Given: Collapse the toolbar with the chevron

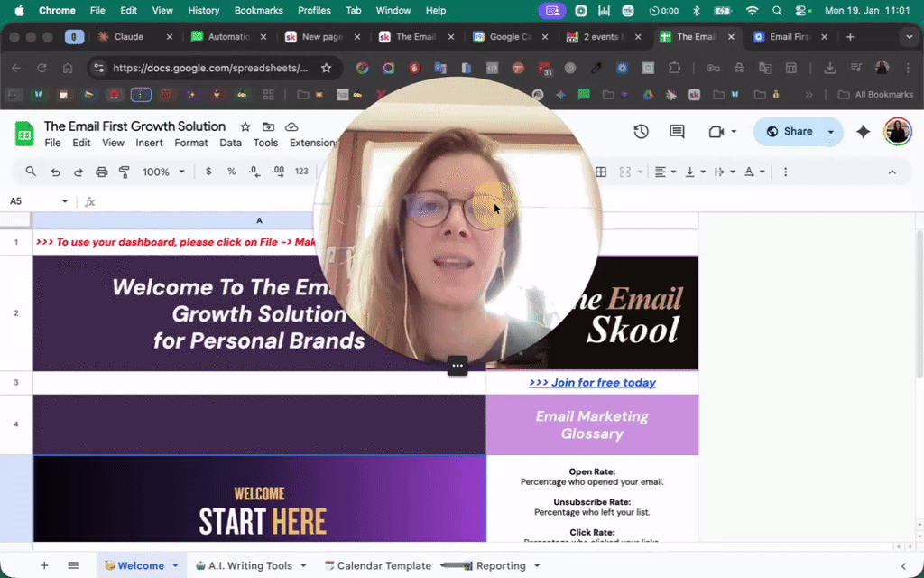Looking at the screenshot, I should (892, 172).
